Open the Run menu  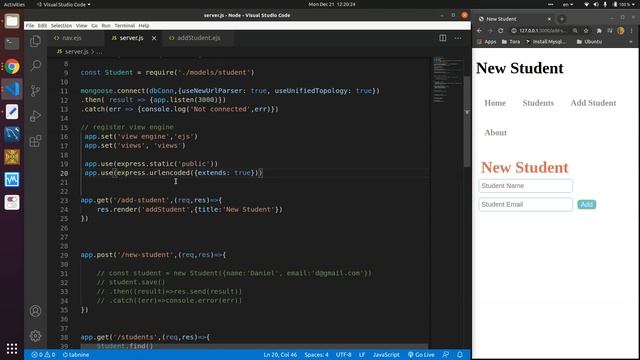106,26
